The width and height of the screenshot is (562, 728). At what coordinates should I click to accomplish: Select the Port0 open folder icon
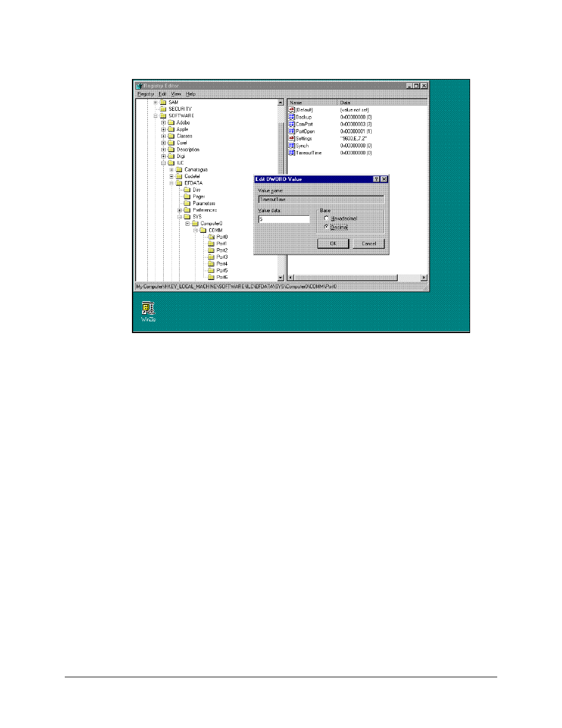[211, 237]
